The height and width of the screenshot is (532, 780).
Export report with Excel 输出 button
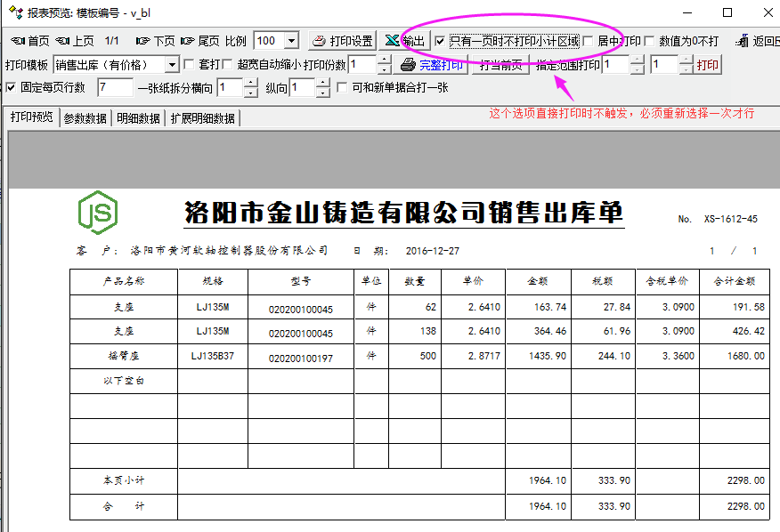click(x=405, y=41)
